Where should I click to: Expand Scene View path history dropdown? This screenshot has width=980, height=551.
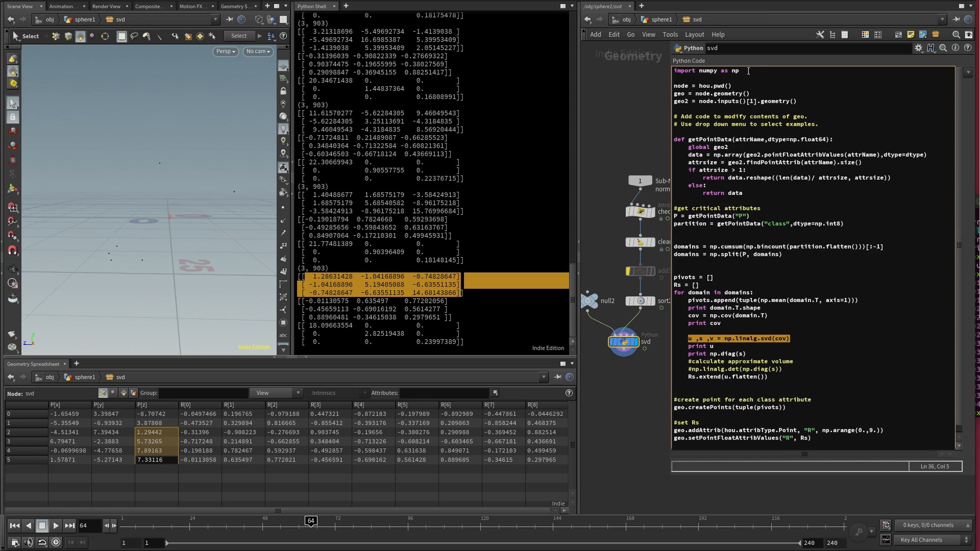(215, 19)
